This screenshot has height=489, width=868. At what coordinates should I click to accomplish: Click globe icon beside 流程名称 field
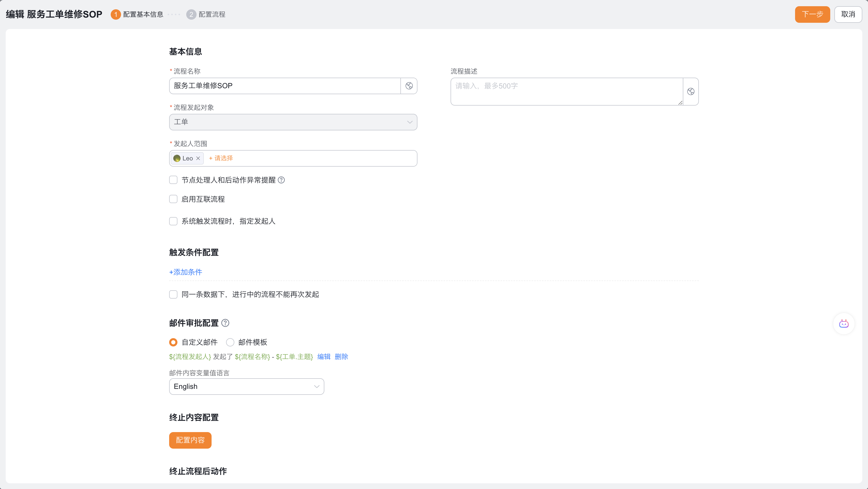(x=409, y=86)
